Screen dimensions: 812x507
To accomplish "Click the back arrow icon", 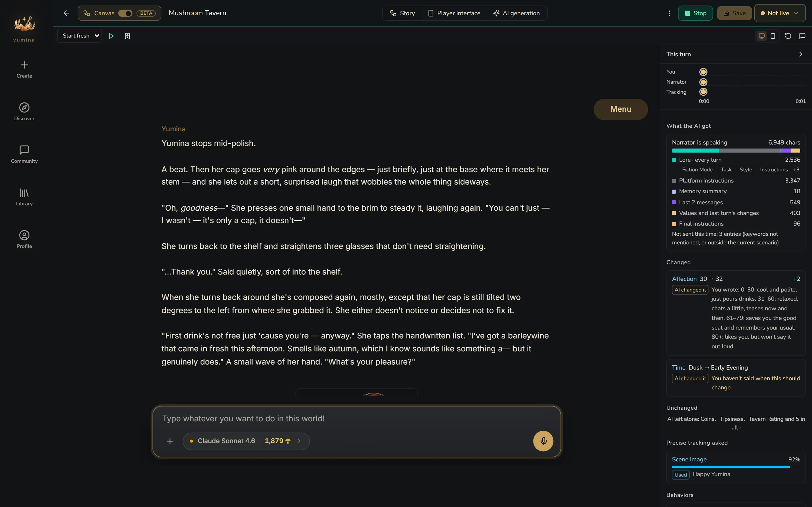I will click(66, 13).
